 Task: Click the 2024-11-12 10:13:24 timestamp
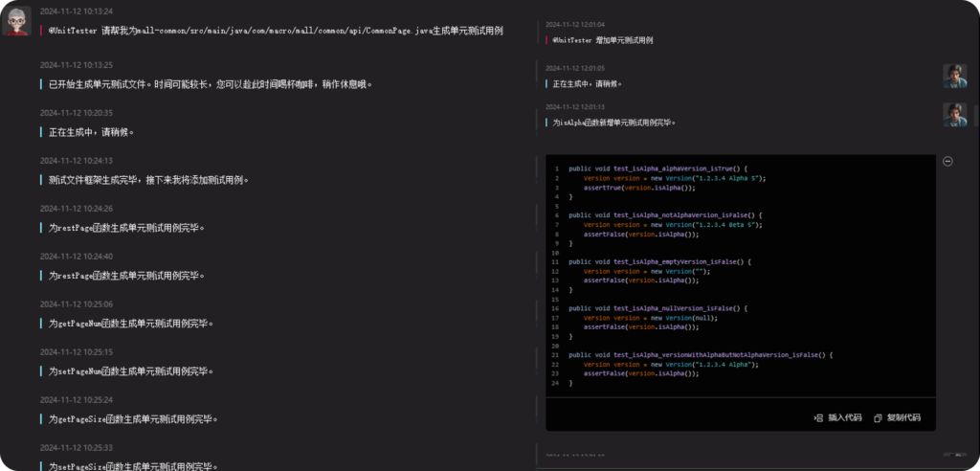(x=77, y=12)
